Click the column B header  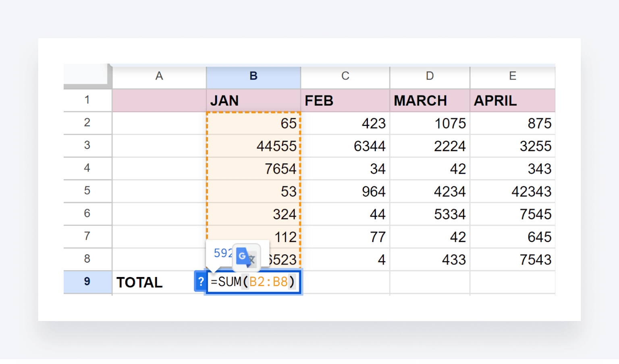pos(253,76)
